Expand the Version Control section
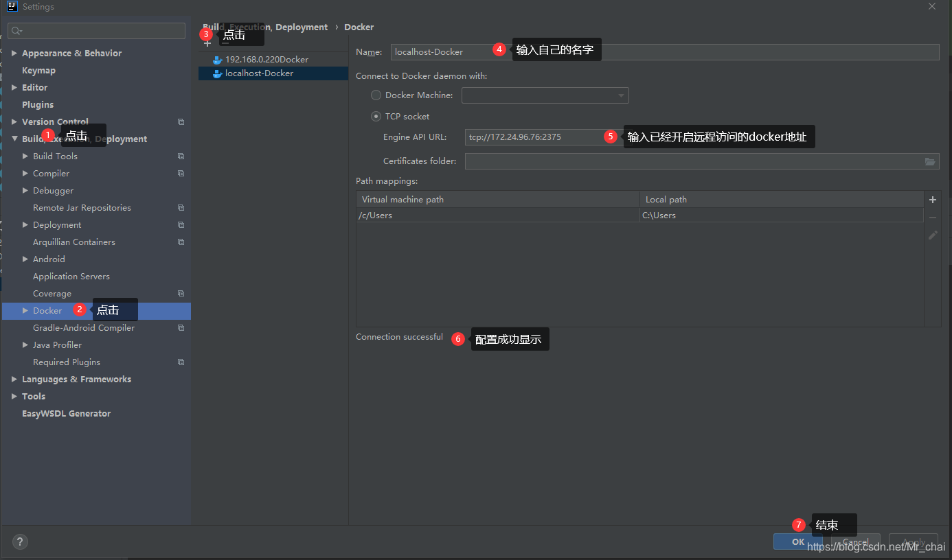This screenshot has height=560, width=952. coord(15,122)
